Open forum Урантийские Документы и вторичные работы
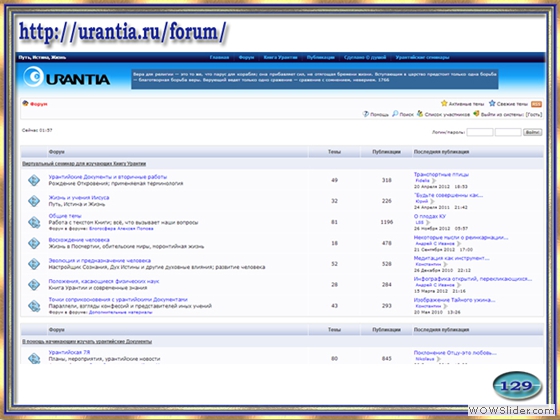This screenshot has width=560, height=420. (108, 177)
